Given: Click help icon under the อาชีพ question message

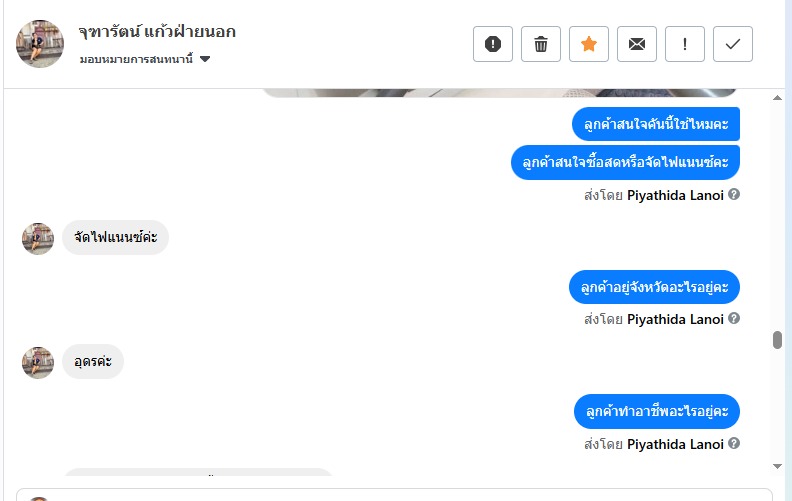Looking at the screenshot, I should (734, 444).
